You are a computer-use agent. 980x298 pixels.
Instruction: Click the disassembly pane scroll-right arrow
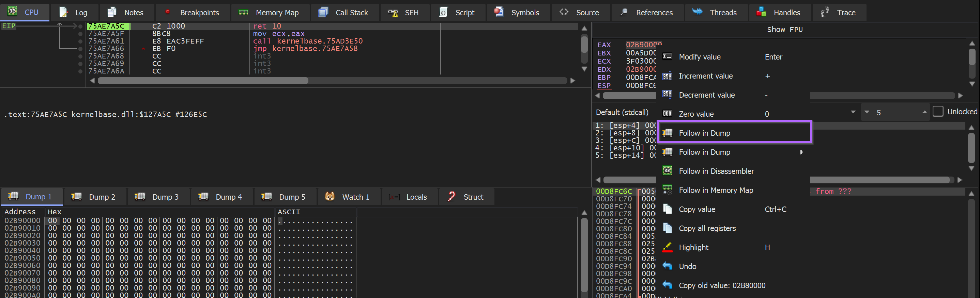pos(572,81)
